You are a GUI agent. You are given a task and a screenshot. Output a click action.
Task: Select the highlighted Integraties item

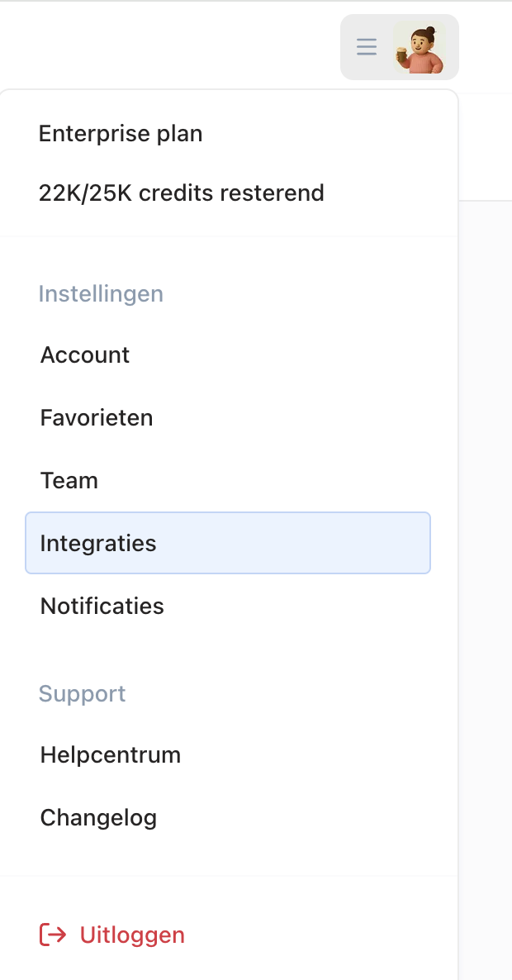(x=228, y=543)
